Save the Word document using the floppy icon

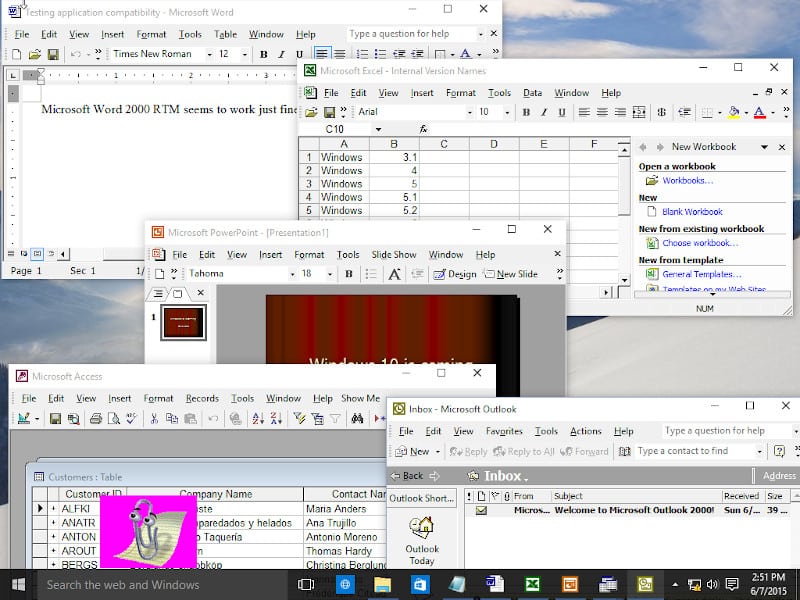(53, 54)
